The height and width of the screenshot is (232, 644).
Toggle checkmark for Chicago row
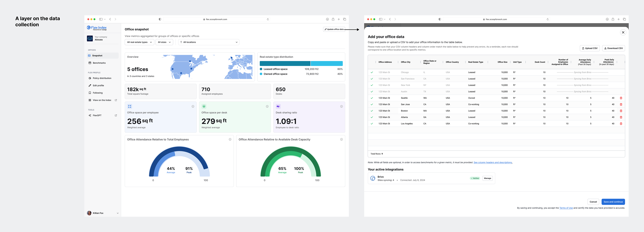372,72
